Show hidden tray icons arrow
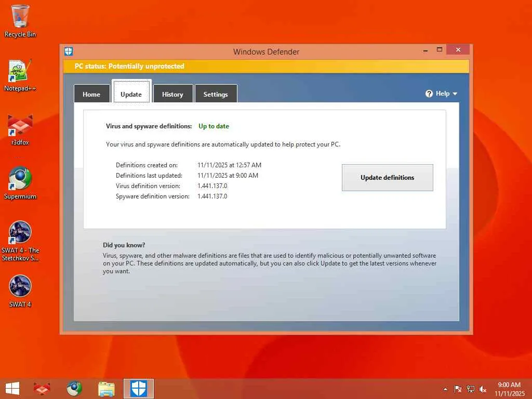The image size is (532, 399). (x=445, y=389)
